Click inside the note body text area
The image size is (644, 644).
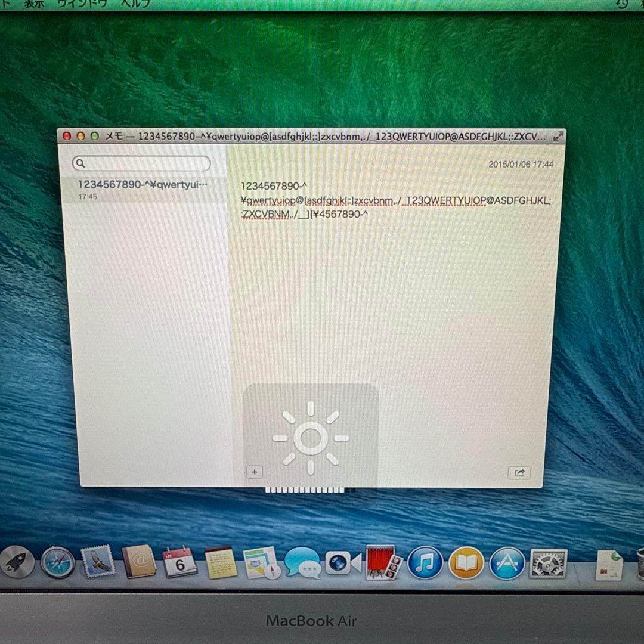[388, 268]
